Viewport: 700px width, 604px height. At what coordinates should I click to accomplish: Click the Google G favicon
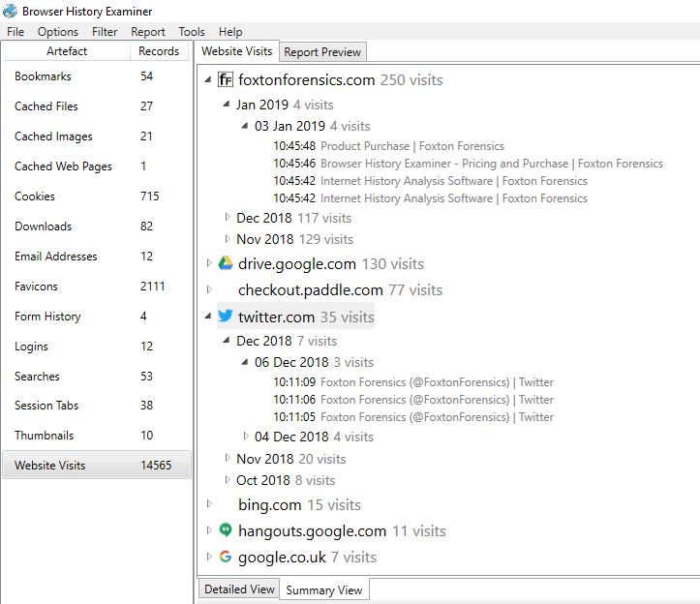226,557
